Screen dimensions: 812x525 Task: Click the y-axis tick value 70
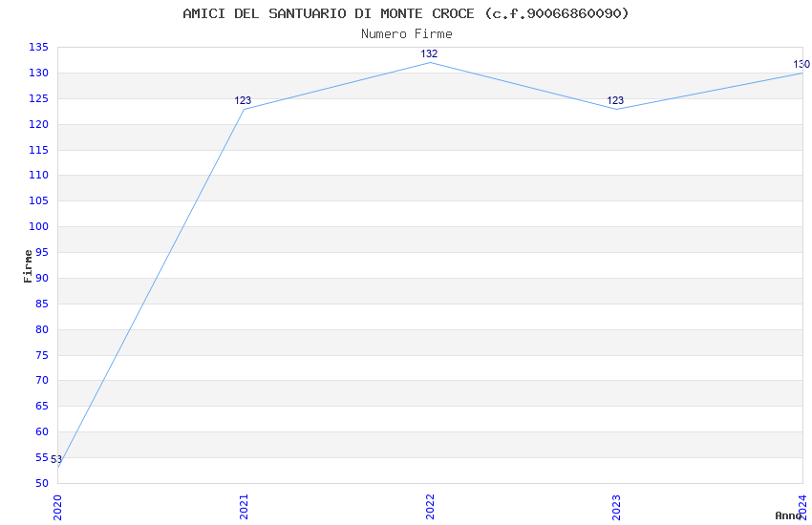pos(42,380)
